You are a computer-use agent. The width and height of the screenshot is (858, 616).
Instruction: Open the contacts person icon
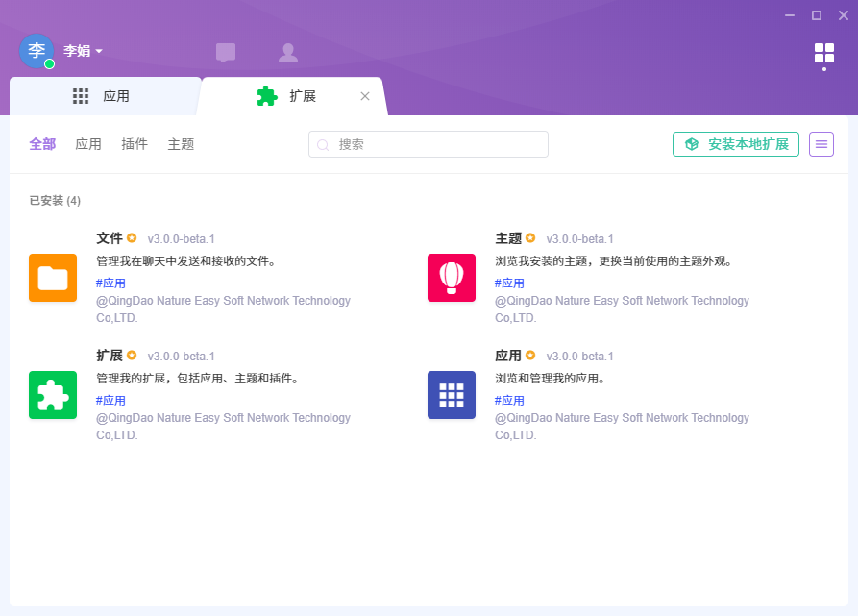point(287,53)
